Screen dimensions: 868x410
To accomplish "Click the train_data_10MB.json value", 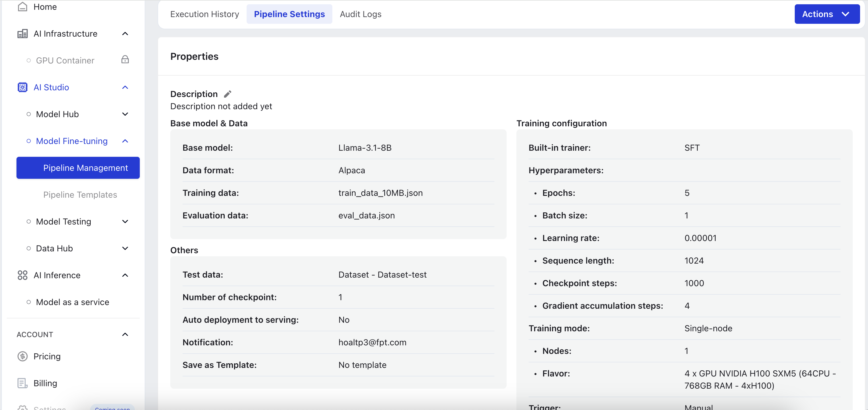I will [x=380, y=193].
